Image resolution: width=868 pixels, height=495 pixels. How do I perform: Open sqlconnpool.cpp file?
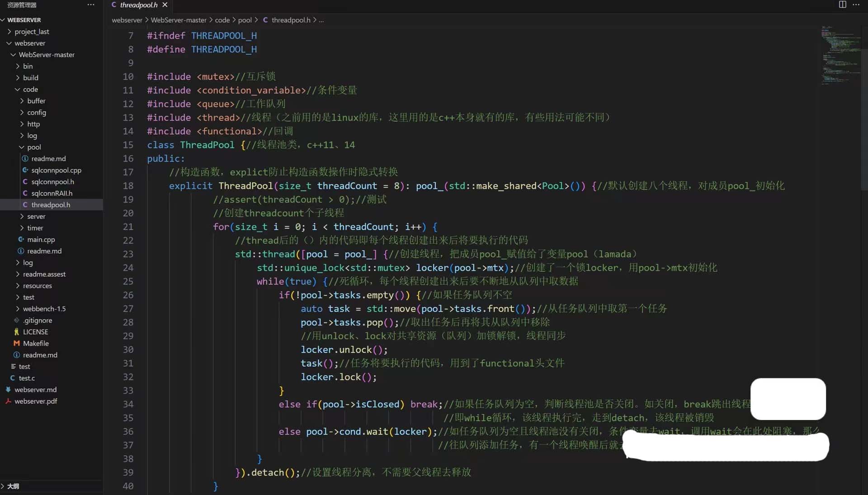pyautogui.click(x=52, y=170)
